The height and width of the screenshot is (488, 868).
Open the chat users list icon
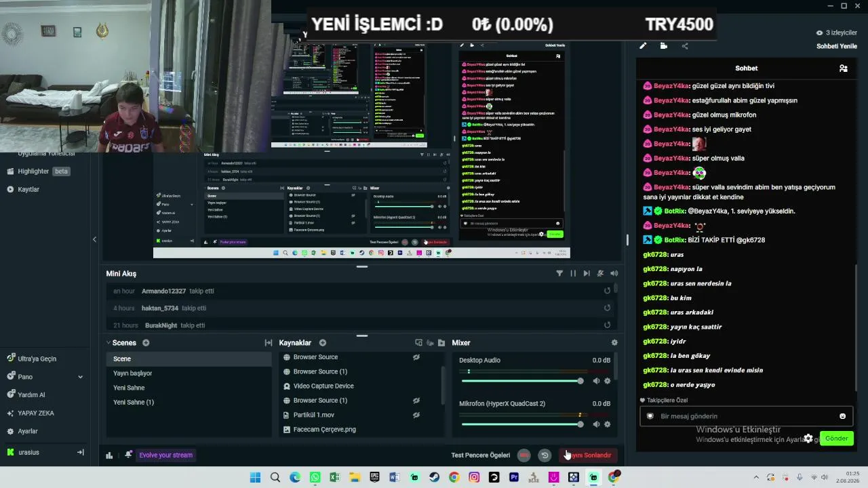click(843, 68)
